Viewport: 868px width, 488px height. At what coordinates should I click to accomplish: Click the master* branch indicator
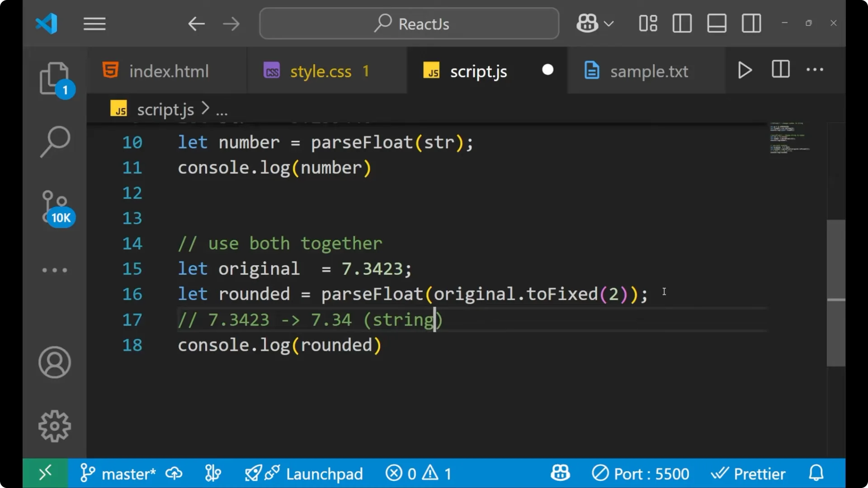[129, 473]
